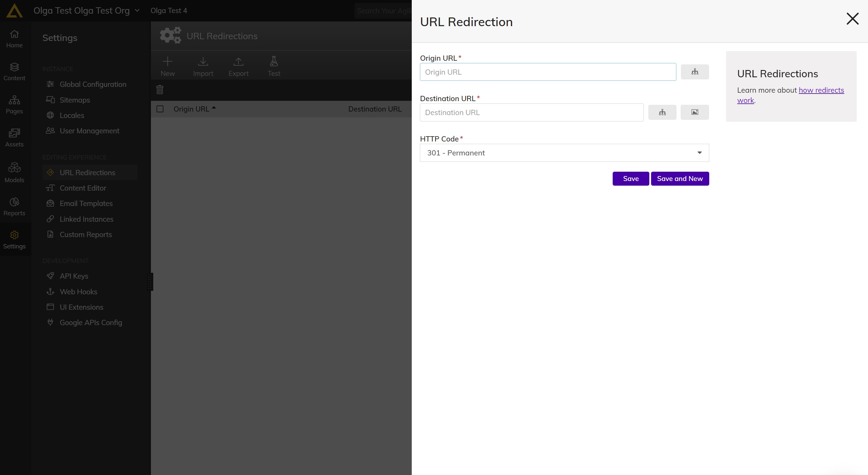
Task: Click the New plus icon in toolbar
Action: click(167, 66)
